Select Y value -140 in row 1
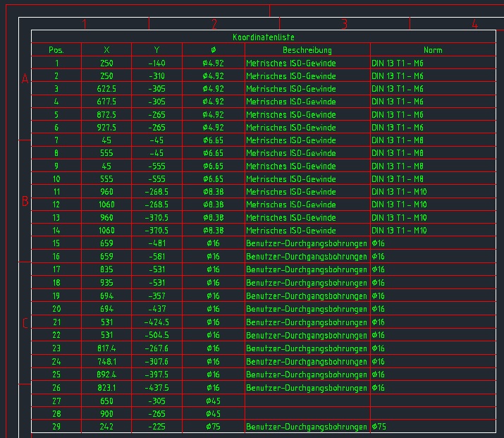This screenshot has height=438, width=504. (156, 63)
